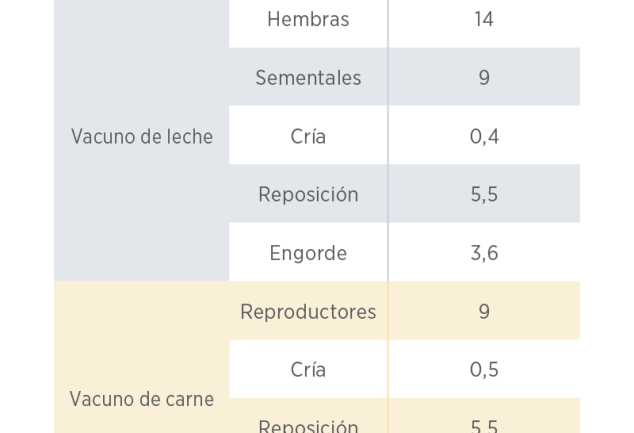634x433 pixels.
Task: Select the 0,5 value cell
Action: pos(484,370)
